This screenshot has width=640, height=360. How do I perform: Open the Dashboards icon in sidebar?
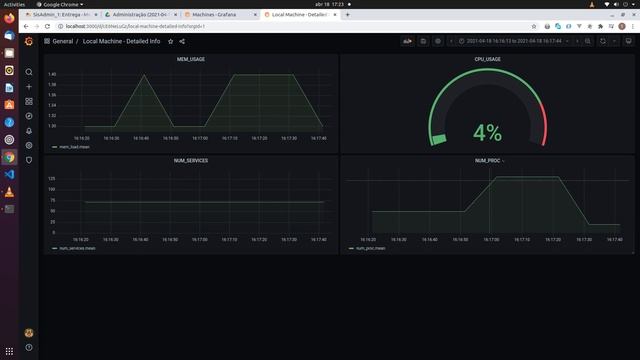(29, 102)
